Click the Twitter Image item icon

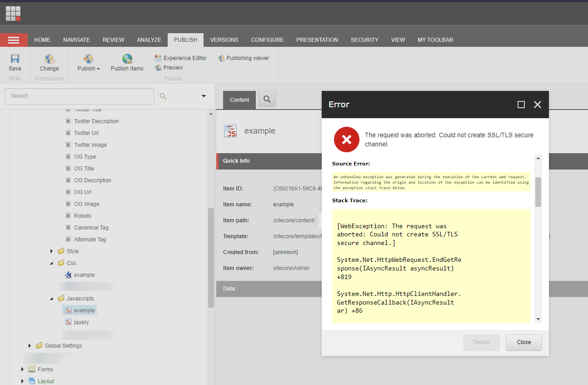point(68,145)
